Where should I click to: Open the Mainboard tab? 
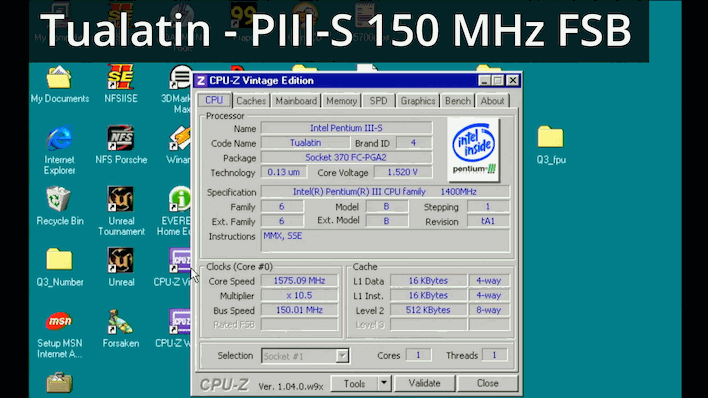click(x=296, y=101)
